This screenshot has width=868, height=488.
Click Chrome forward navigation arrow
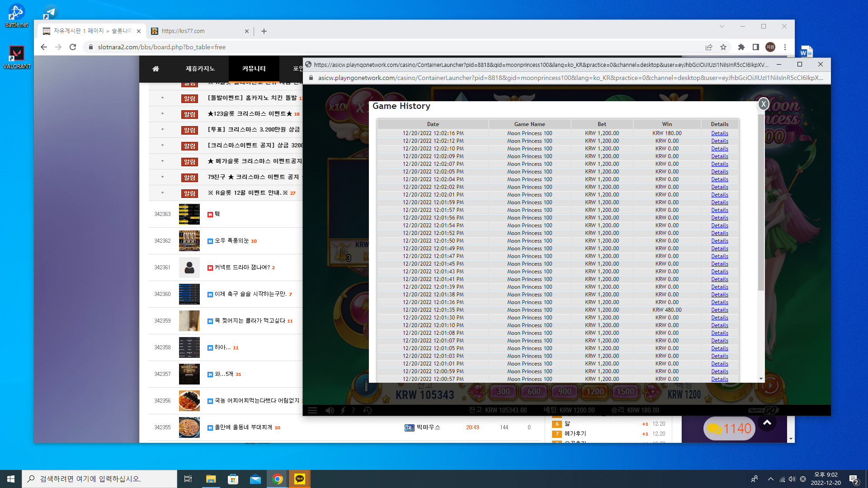pos(58,47)
